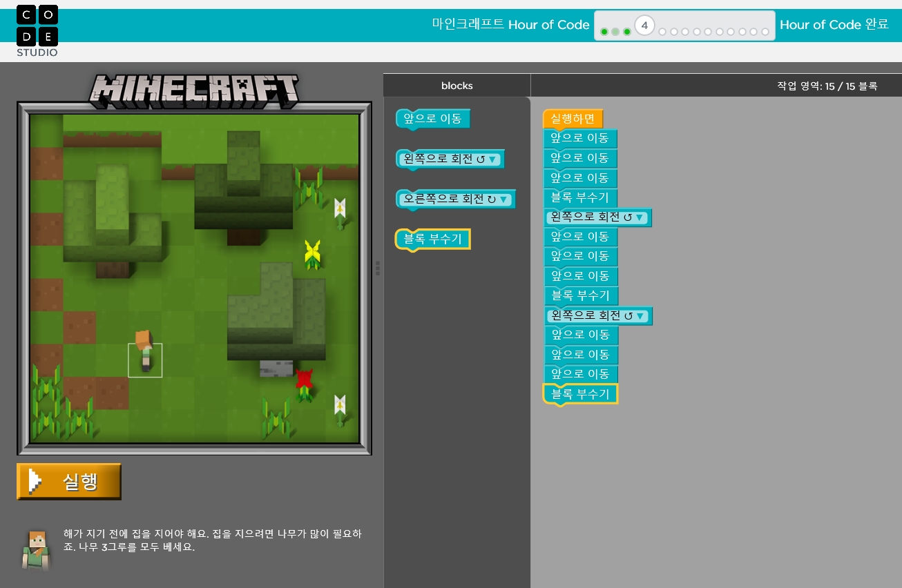902x588 pixels.
Task: Click the Code Studio logo
Action: pyautogui.click(x=37, y=30)
